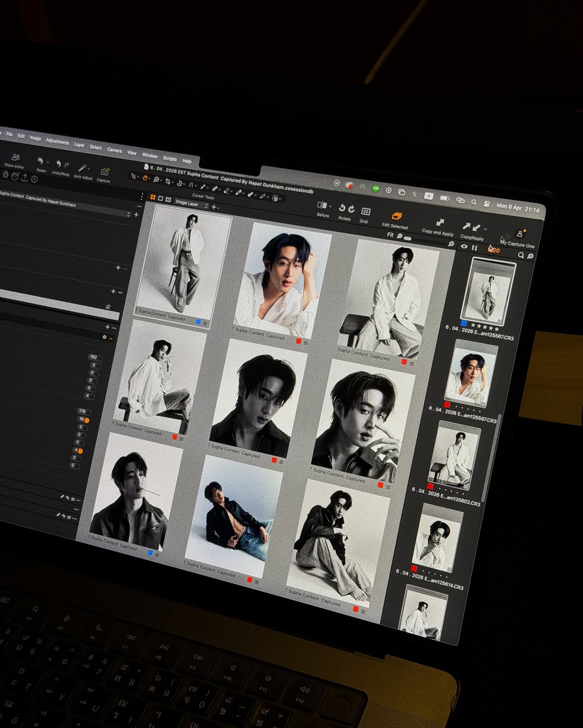Click the Share online icon
The width and height of the screenshot is (583, 728).
click(16, 157)
